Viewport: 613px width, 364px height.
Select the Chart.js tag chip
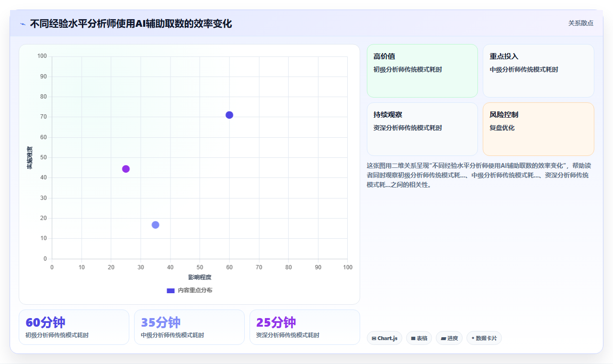point(385,338)
